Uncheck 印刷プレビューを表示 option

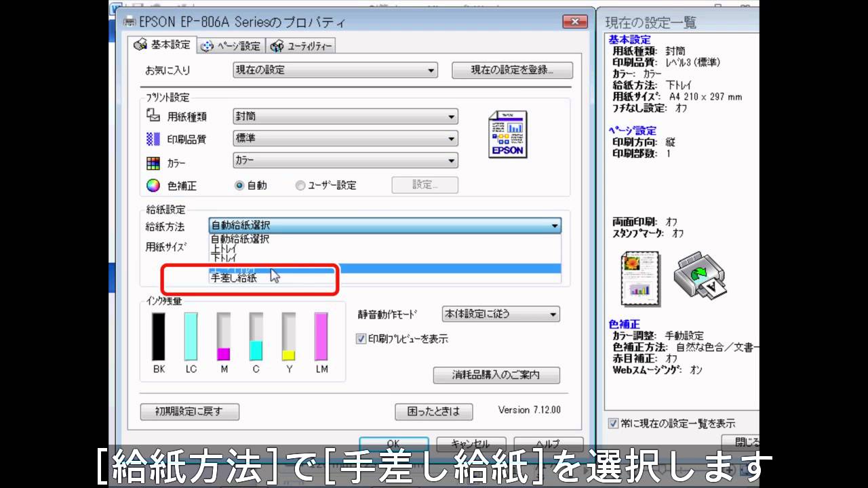[x=361, y=339]
